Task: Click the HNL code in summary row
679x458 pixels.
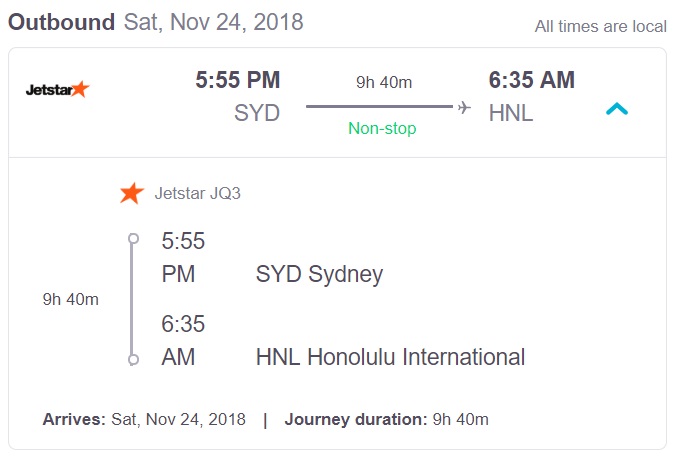Action: [x=511, y=113]
